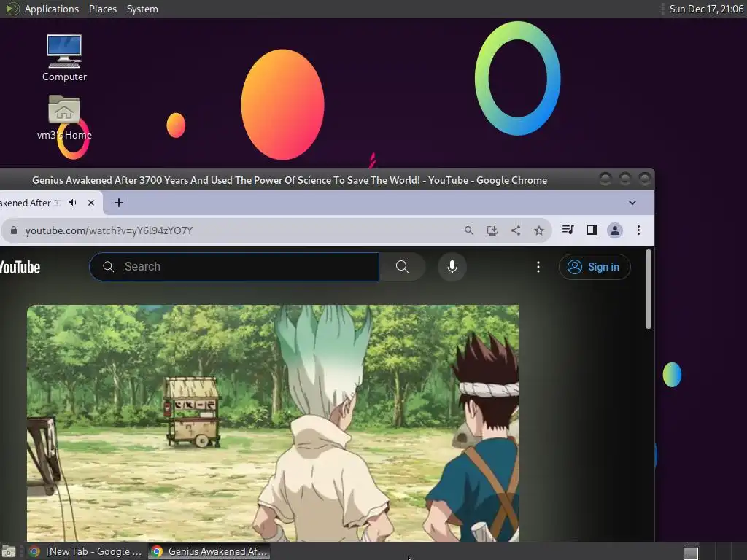Open a new Chrome tab with plus button
Image resolution: width=747 pixels, height=560 pixels.
(119, 203)
